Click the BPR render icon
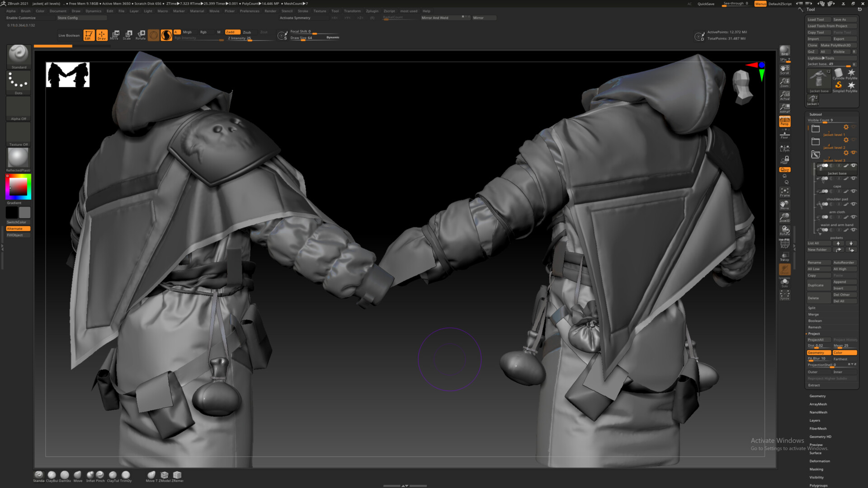The image size is (868, 488). tap(785, 51)
